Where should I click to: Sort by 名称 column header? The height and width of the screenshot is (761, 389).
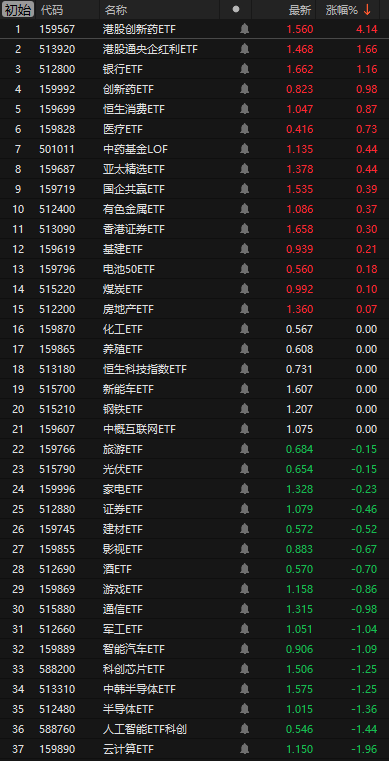(116, 10)
